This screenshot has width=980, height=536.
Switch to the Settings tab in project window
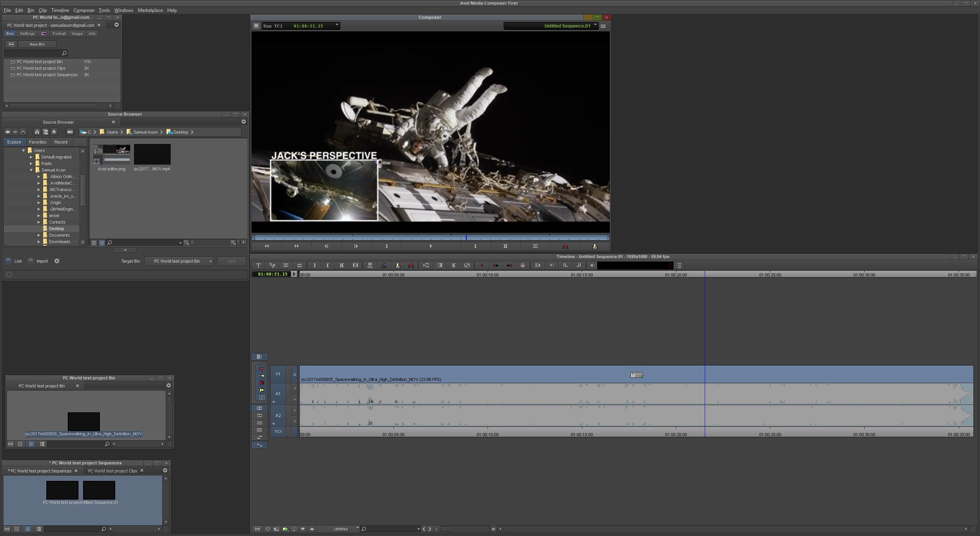point(27,34)
